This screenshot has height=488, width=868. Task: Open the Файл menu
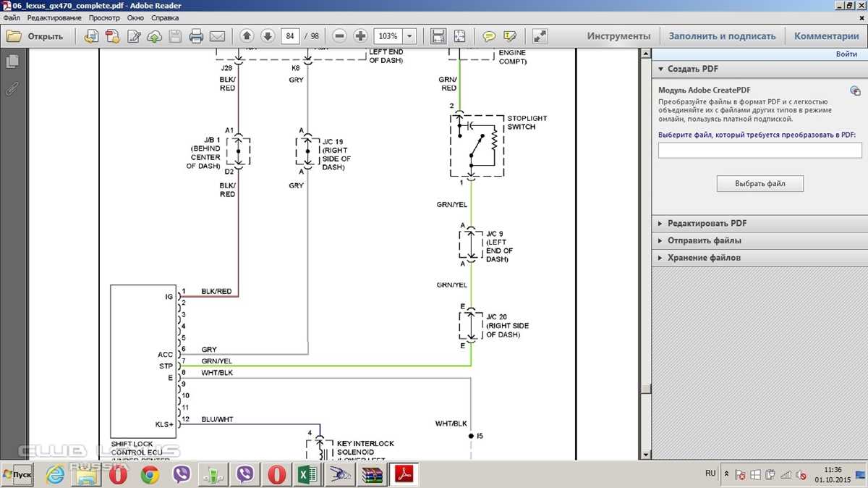[12, 17]
